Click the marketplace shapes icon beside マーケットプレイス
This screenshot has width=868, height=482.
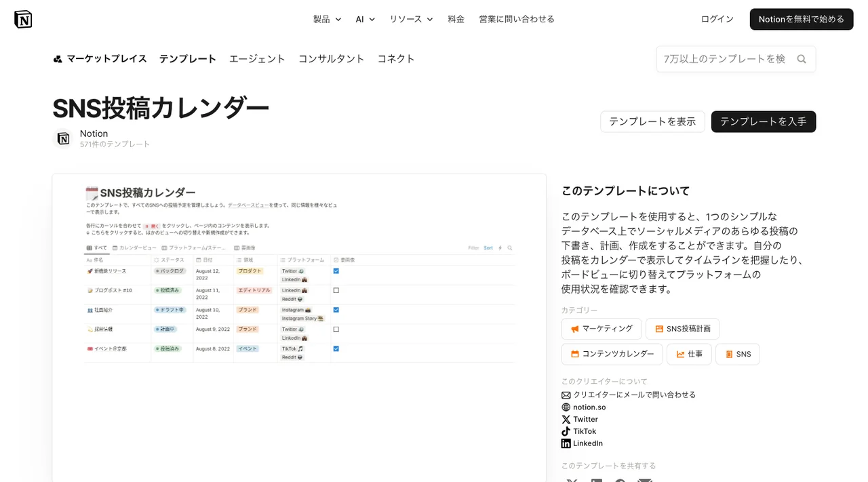click(58, 59)
